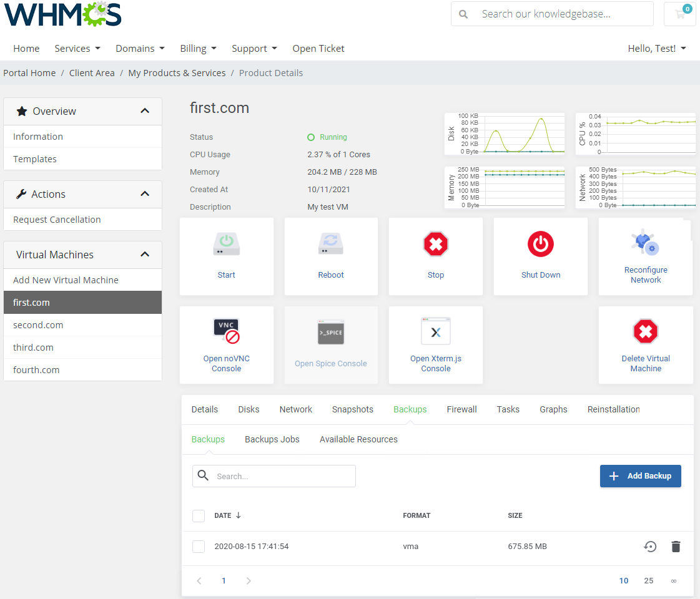The height and width of the screenshot is (599, 700).
Task: Collapse the Virtual Machines panel chevron
Action: (145, 254)
